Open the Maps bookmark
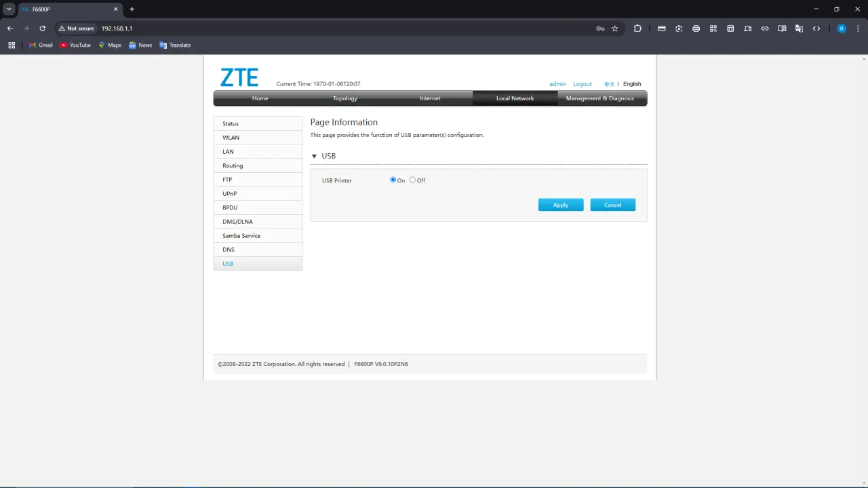 pyautogui.click(x=110, y=45)
